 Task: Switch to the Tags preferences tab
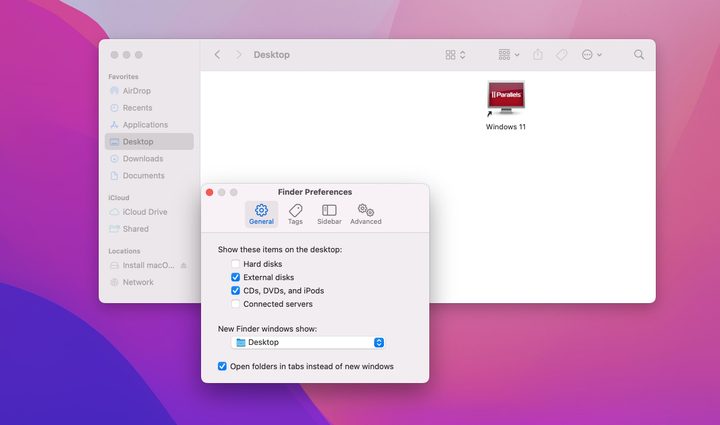point(295,214)
